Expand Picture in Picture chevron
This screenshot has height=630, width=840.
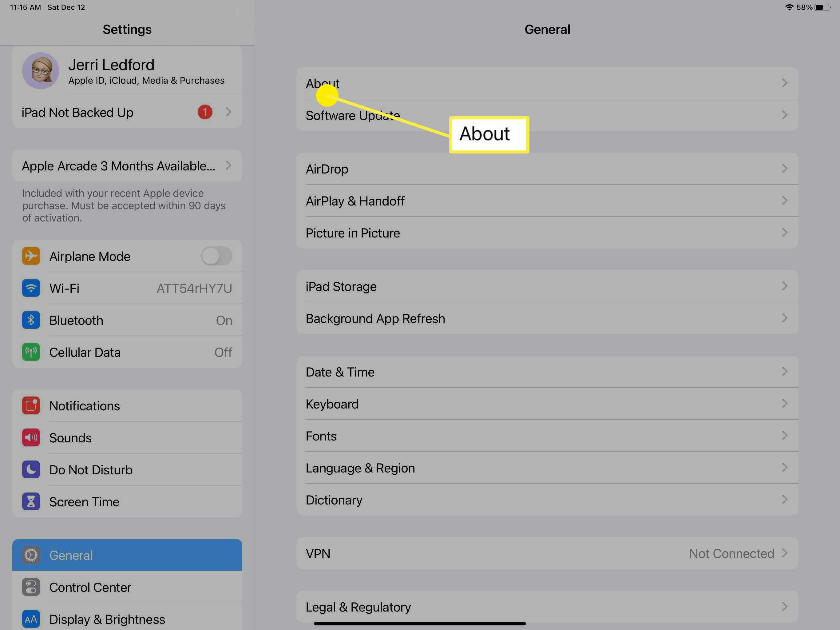coord(785,232)
